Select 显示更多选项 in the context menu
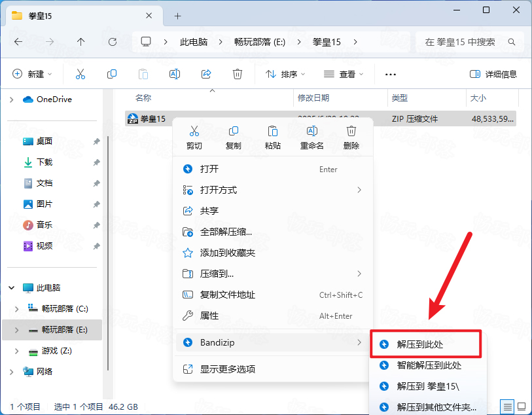The width and height of the screenshot is (532, 415). (273, 369)
